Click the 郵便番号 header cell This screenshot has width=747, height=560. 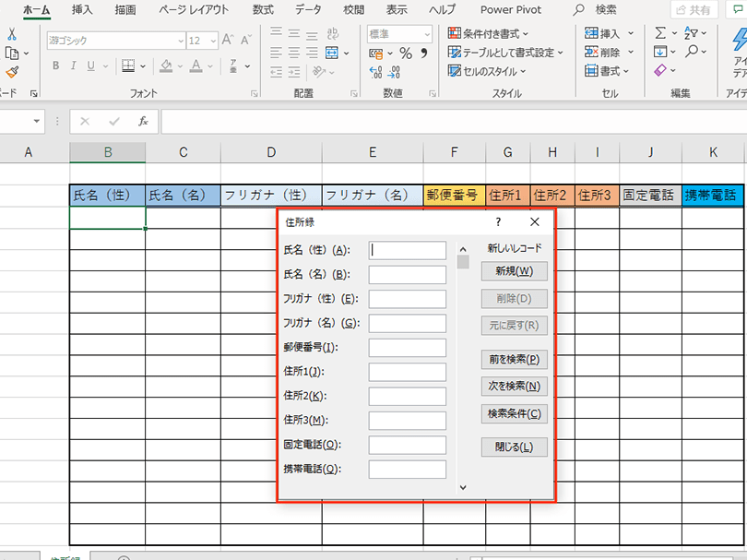tap(454, 195)
